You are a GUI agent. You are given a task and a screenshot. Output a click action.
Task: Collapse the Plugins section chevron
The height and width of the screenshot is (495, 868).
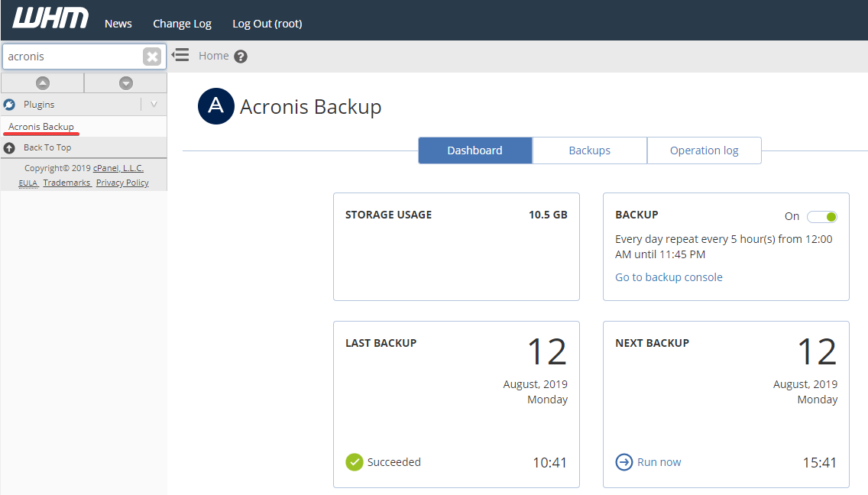pyautogui.click(x=154, y=104)
